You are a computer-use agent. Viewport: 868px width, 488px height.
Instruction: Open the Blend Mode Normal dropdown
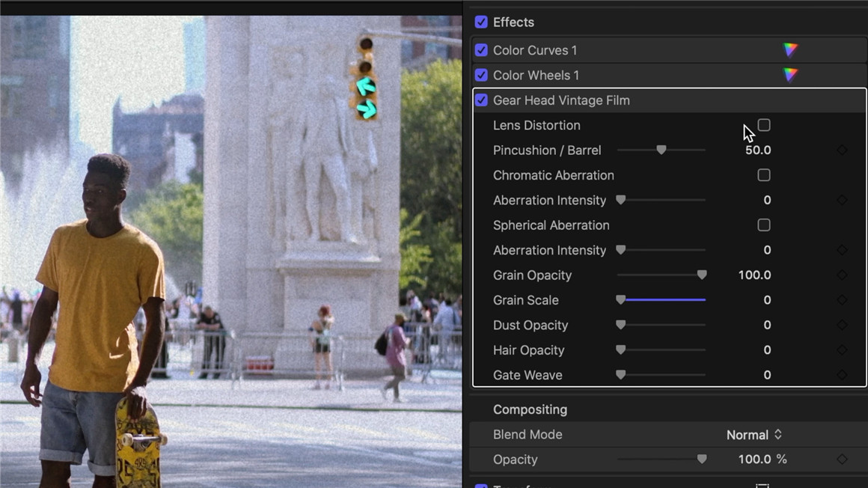coord(754,435)
